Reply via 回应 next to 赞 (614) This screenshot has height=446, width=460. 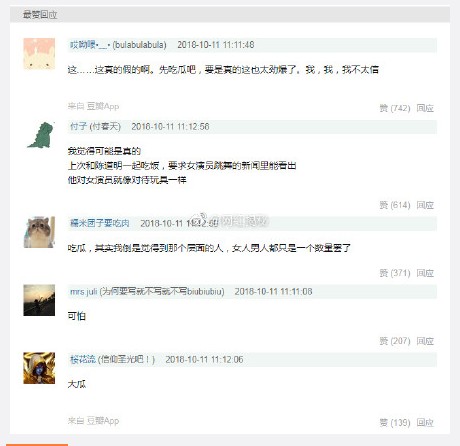click(x=425, y=205)
